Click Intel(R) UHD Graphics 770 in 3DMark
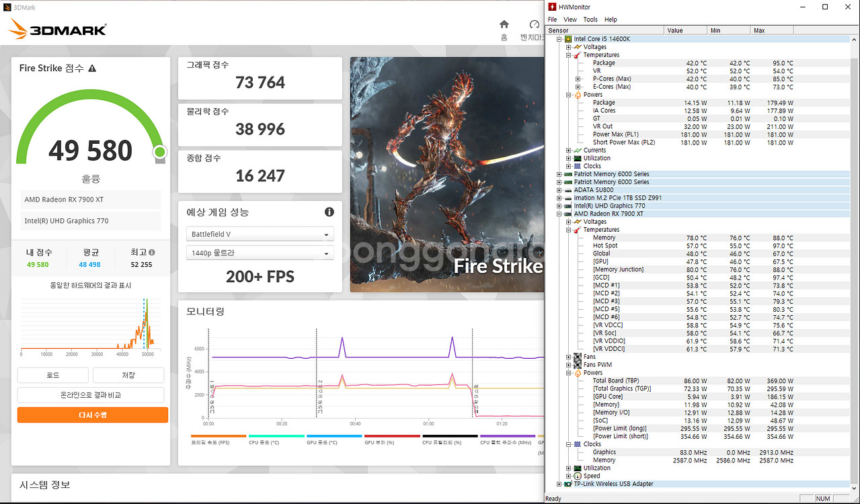 (x=91, y=221)
